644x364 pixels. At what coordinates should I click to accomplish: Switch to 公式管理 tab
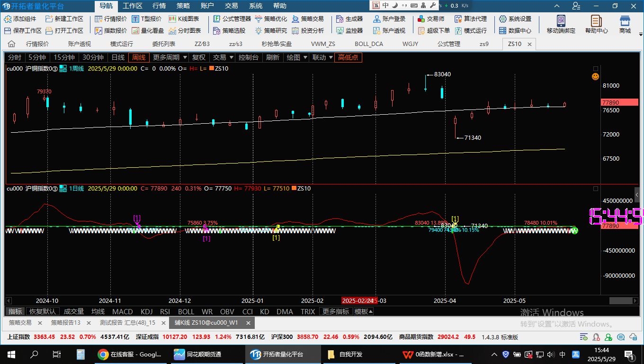[x=448, y=44]
